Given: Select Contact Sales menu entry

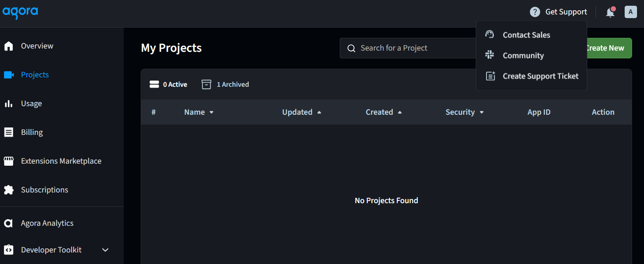Looking at the screenshot, I should click(x=531, y=35).
